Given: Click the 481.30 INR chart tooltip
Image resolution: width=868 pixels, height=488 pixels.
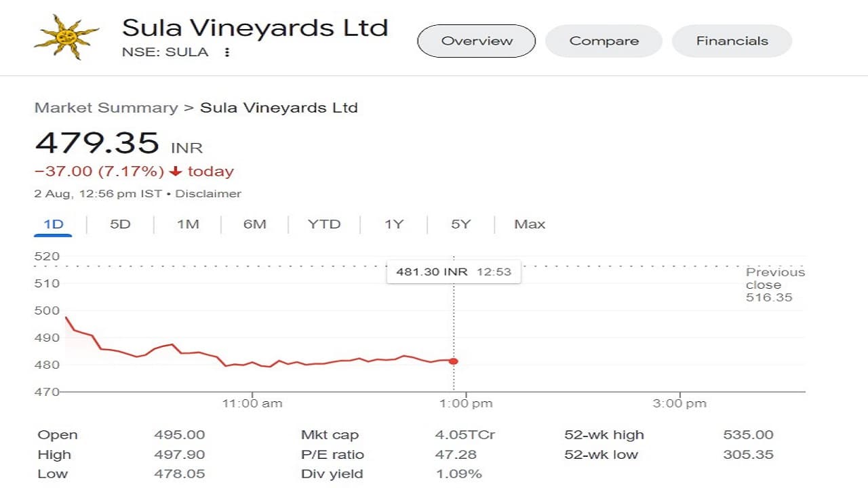Looking at the screenshot, I should [x=454, y=272].
